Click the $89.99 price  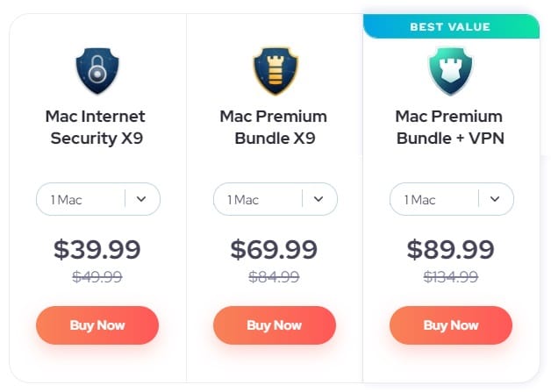point(450,249)
